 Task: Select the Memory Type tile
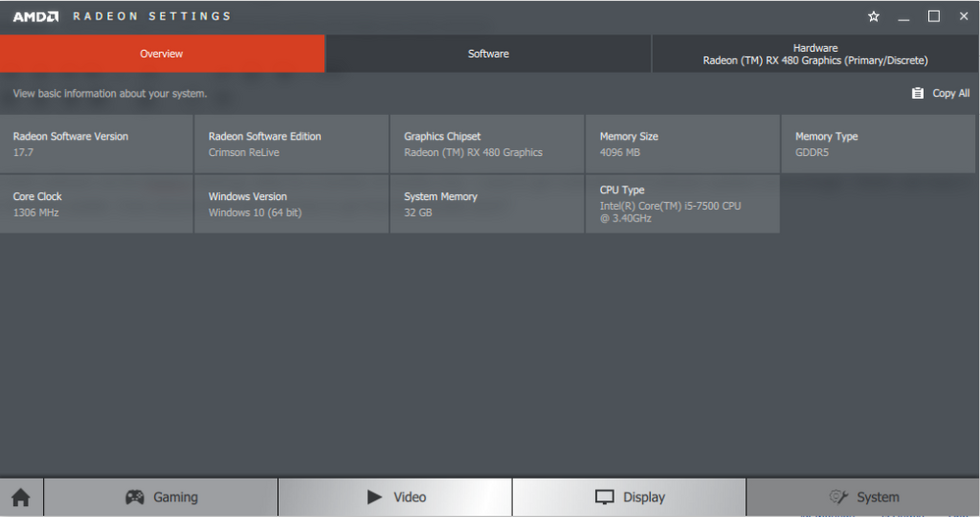(x=878, y=143)
